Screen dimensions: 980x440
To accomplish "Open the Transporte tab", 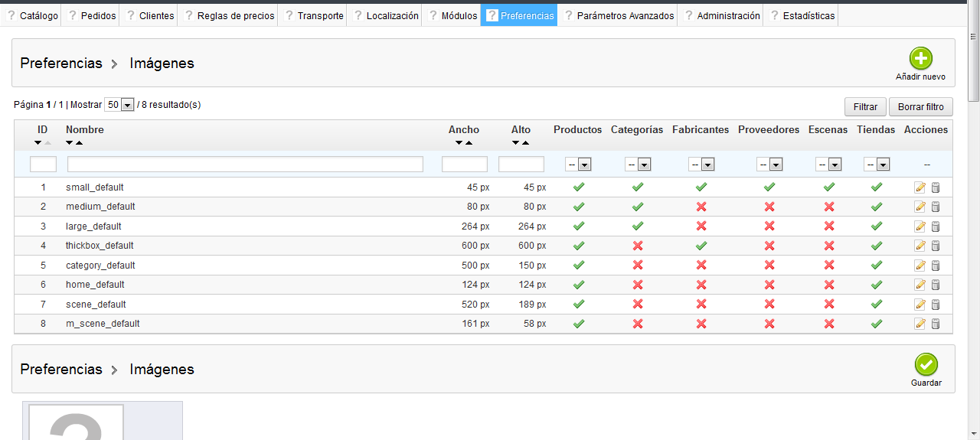I will tap(312, 15).
